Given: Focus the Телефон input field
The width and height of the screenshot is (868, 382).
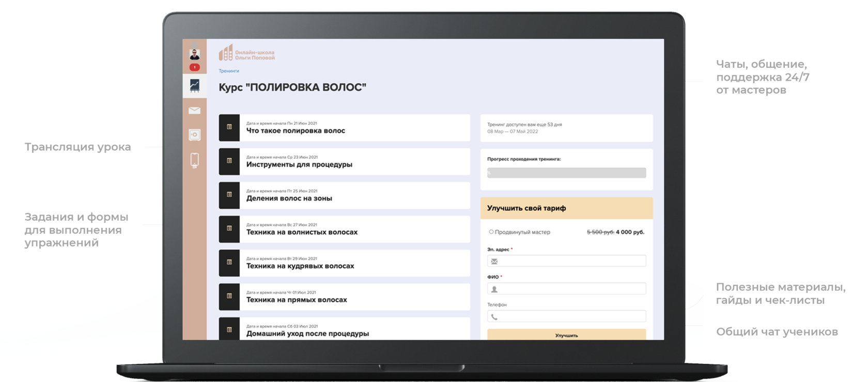Looking at the screenshot, I should [x=566, y=316].
